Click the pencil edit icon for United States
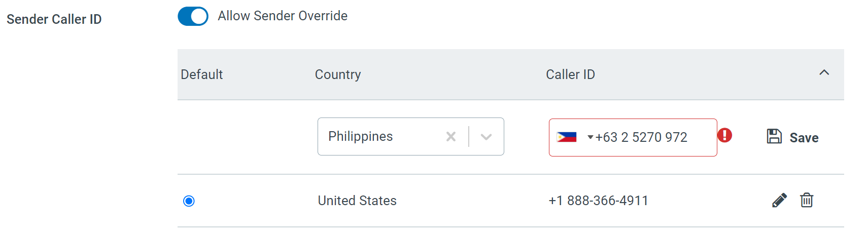 pos(779,201)
